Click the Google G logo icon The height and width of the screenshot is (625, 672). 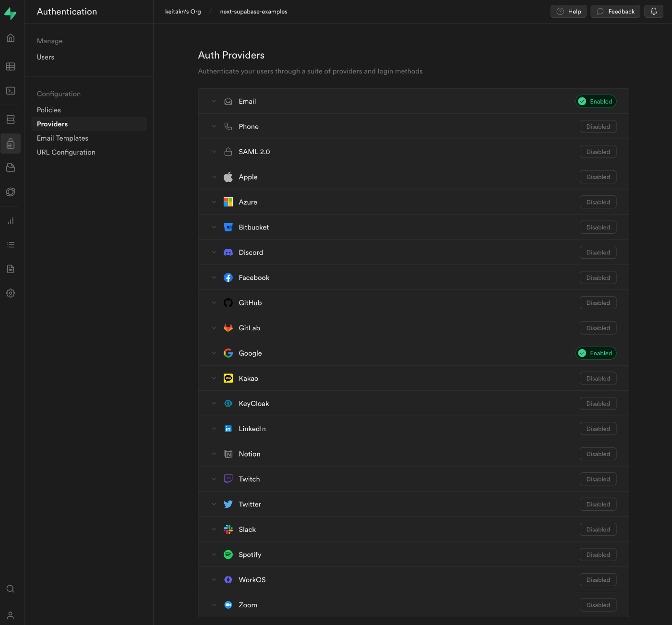[228, 353]
